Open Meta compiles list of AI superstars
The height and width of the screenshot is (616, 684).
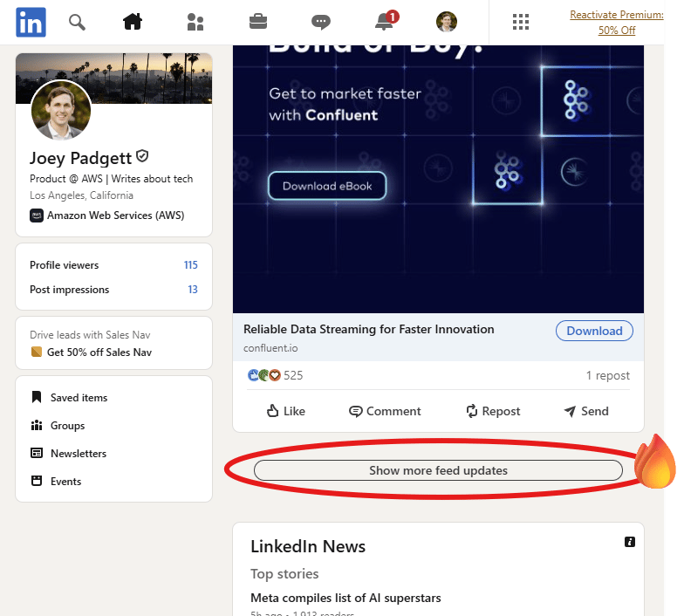coord(345,598)
